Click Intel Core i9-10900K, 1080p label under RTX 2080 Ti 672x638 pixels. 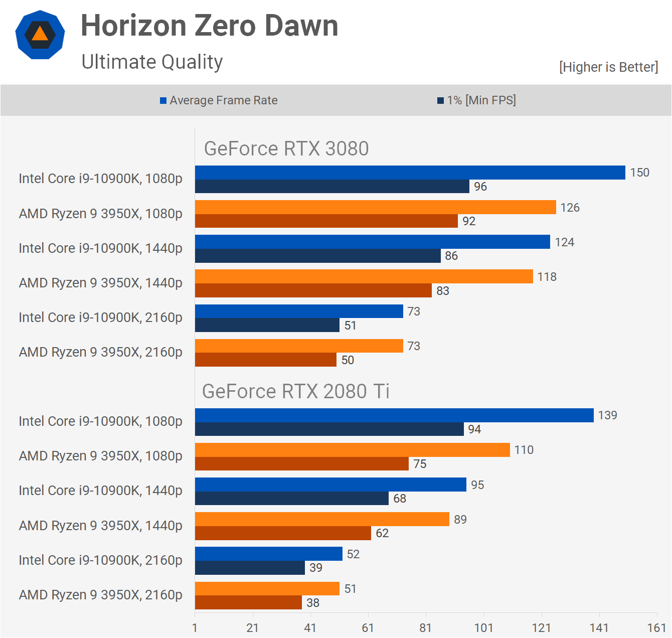click(x=101, y=421)
